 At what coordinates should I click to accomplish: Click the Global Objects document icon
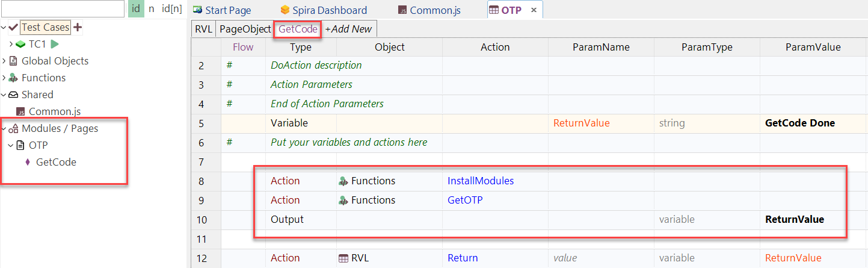(x=13, y=61)
